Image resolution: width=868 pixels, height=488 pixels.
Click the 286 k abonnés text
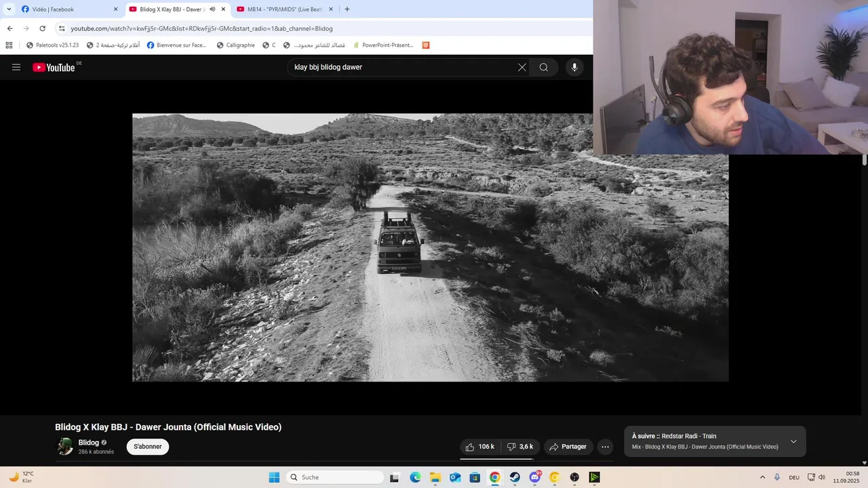[96, 452]
